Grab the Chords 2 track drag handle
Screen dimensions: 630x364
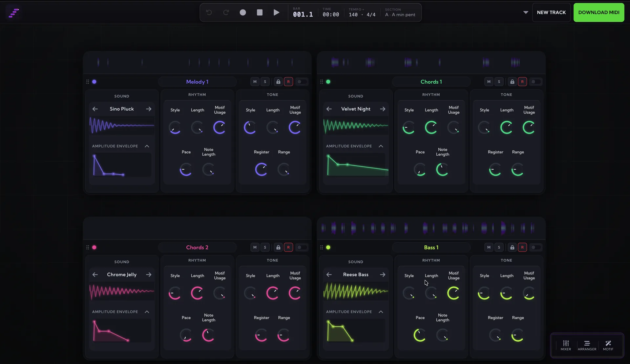coord(88,247)
